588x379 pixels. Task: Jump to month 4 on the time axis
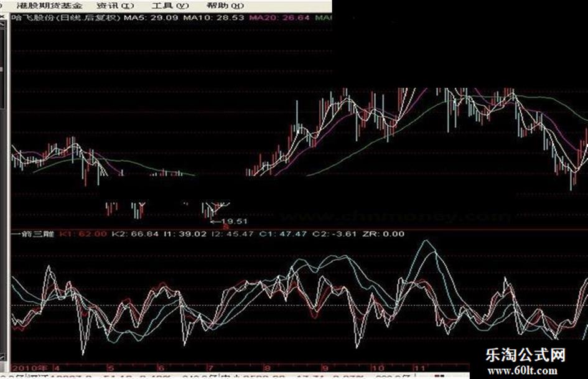coord(57,368)
